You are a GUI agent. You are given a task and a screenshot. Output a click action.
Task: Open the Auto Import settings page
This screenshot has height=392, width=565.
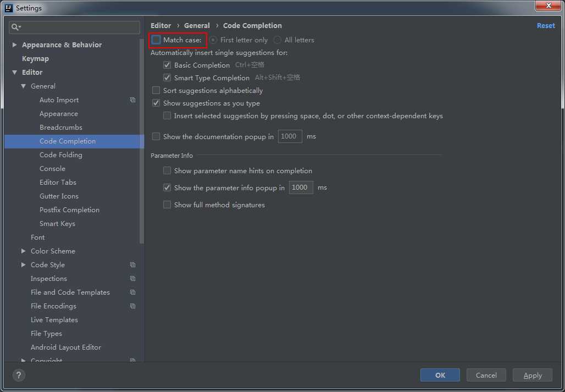[59, 100]
